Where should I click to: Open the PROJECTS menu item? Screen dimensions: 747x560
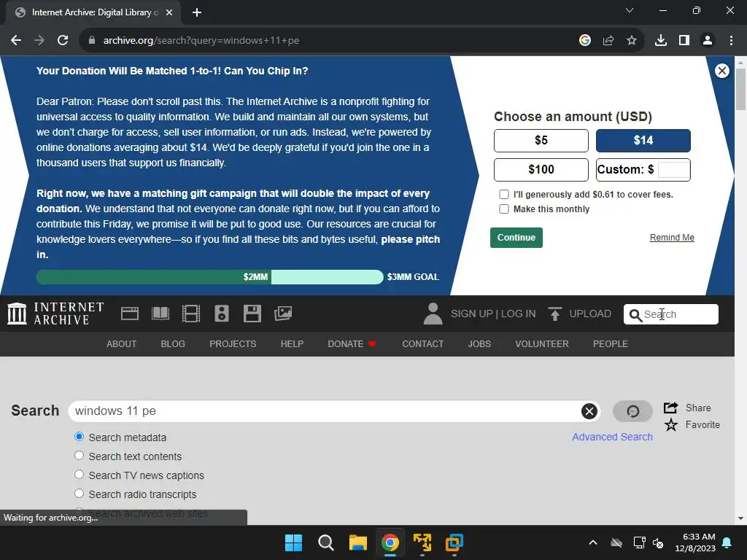point(233,344)
